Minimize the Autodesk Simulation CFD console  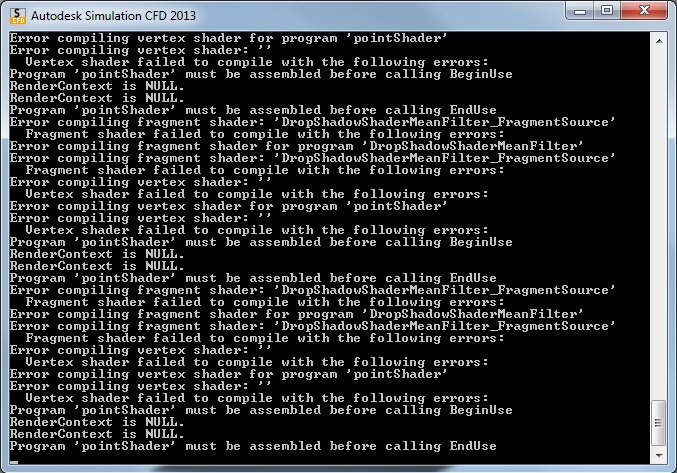tap(580, 11)
